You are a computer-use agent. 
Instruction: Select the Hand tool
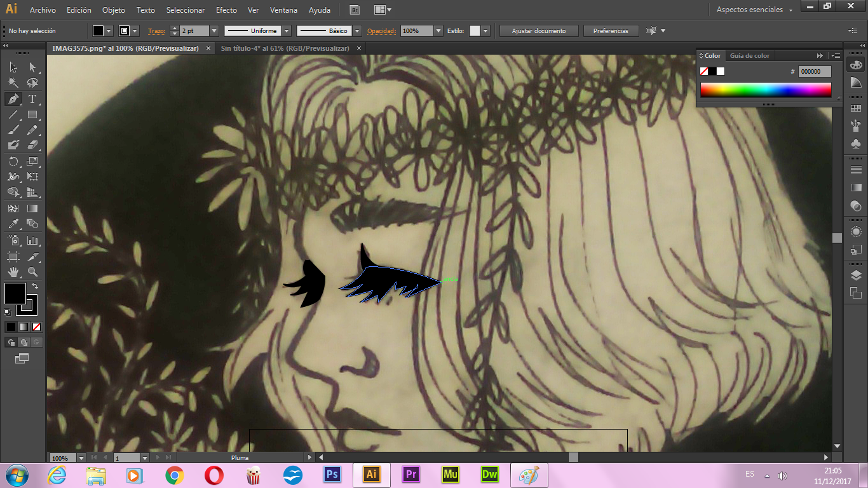[13, 272]
